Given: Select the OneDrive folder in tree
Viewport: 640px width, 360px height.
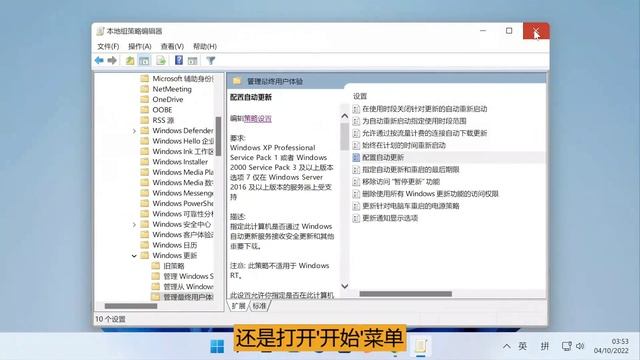Looking at the screenshot, I should click(168, 99).
